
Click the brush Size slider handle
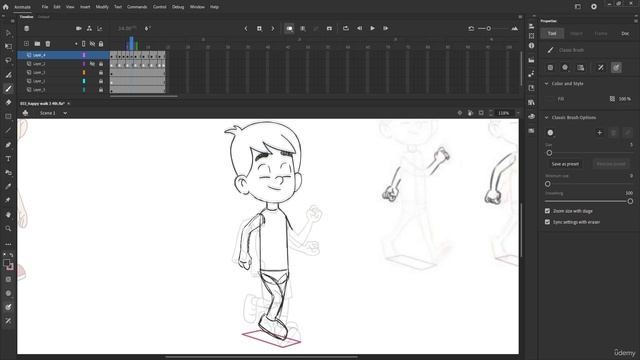(x=549, y=153)
